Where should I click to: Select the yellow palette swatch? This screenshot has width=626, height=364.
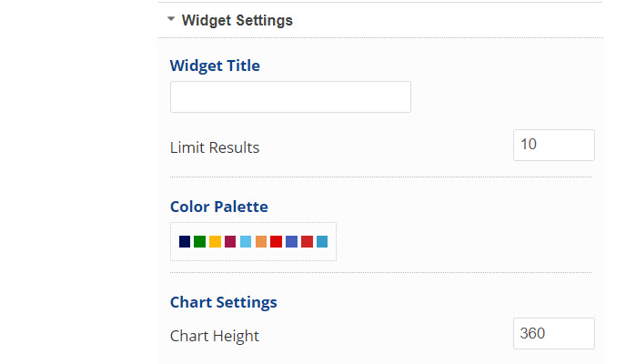pyautogui.click(x=216, y=242)
